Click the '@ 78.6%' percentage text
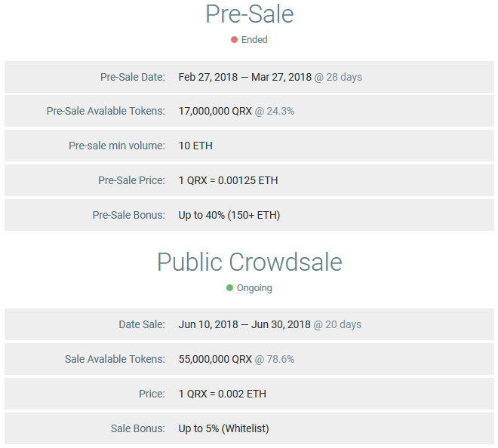Image resolution: width=498 pixels, height=448 pixels. pos(274,360)
